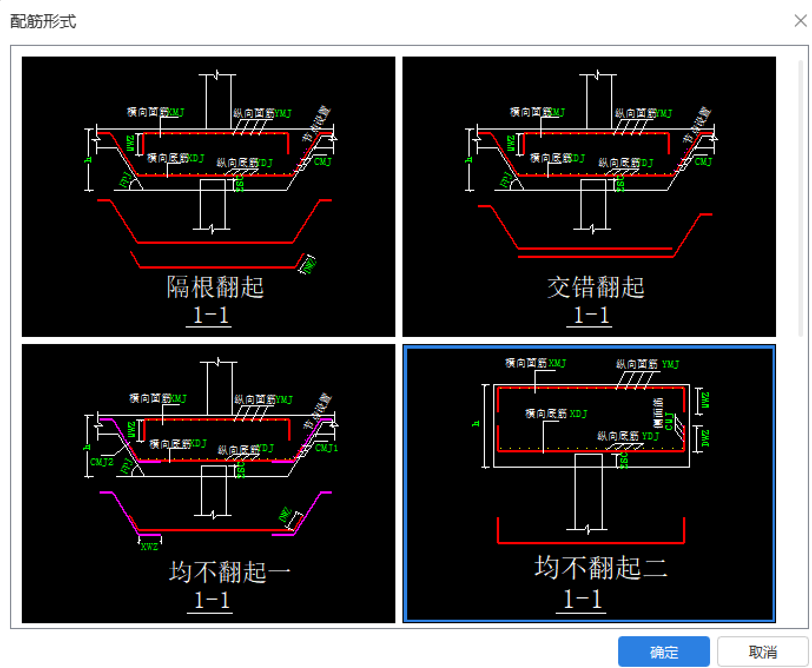Click XWZ label in 均不翻起一 diagram

coord(149,547)
